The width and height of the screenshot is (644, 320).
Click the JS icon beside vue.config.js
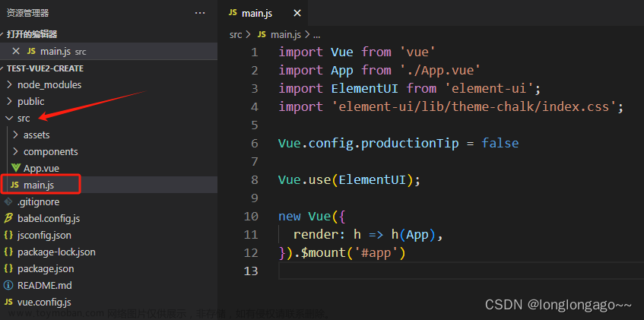tap(8, 302)
